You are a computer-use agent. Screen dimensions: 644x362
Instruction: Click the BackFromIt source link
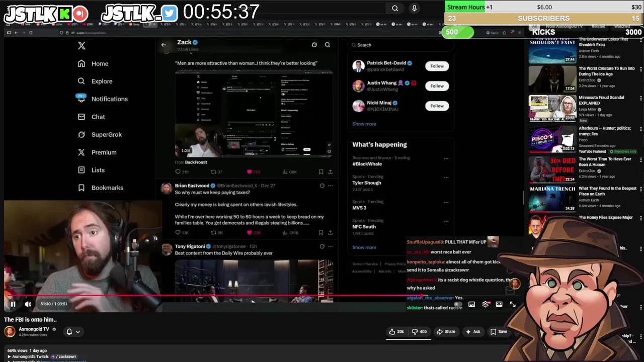point(196,162)
